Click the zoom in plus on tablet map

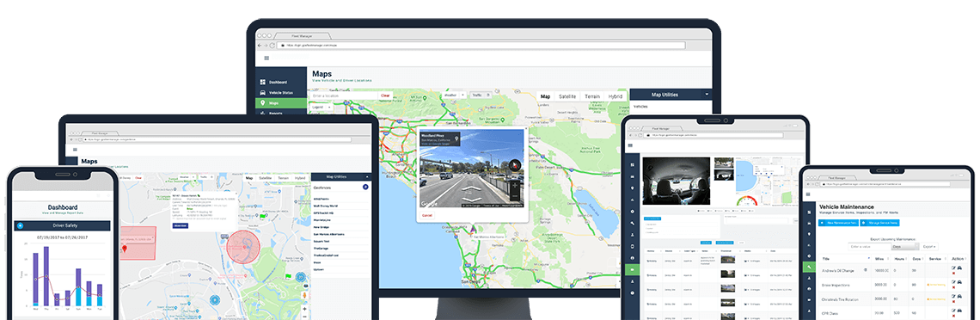(304, 308)
